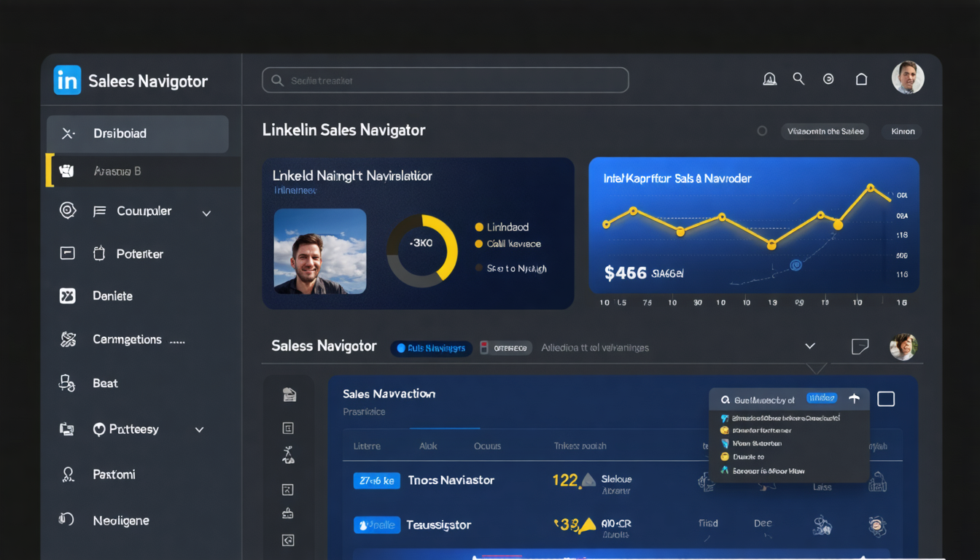Viewport: 980px width, 560px height.
Task: Click the Linhdaod yellow legend dot
Action: [478, 227]
